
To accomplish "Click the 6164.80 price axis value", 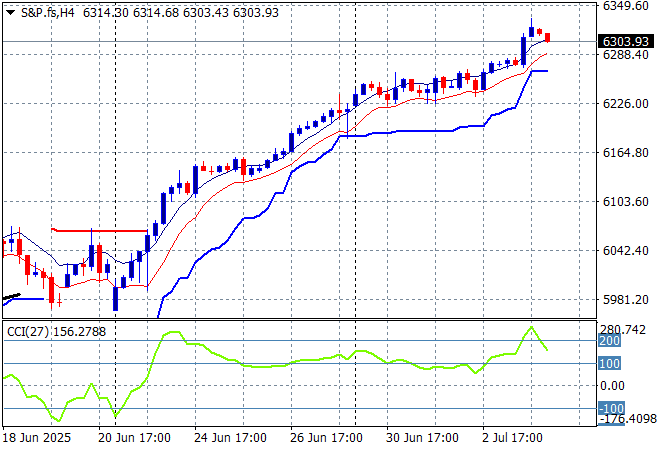I will pos(625,152).
